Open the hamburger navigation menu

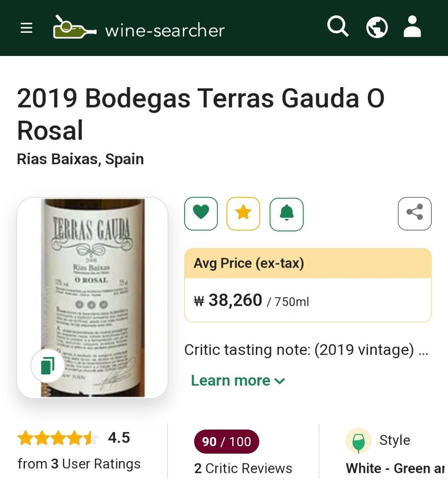pos(27,28)
